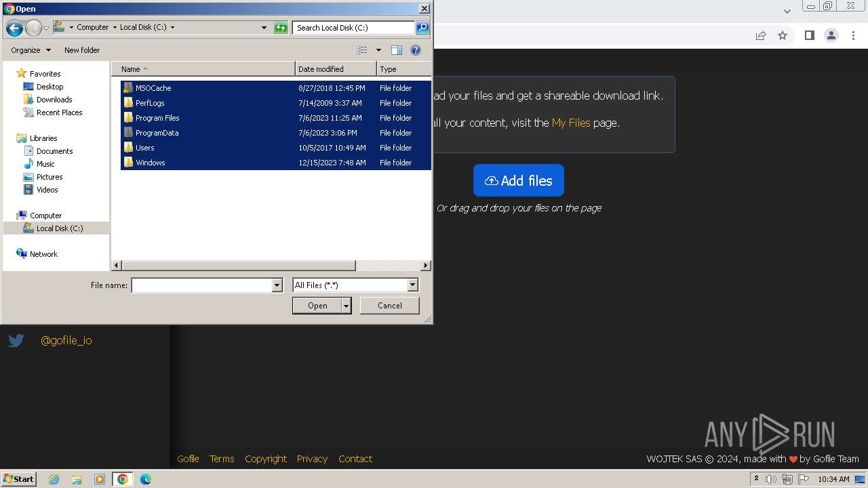Image resolution: width=868 pixels, height=488 pixels.
Task: Bookmark this tab star icon
Action: [783, 35]
